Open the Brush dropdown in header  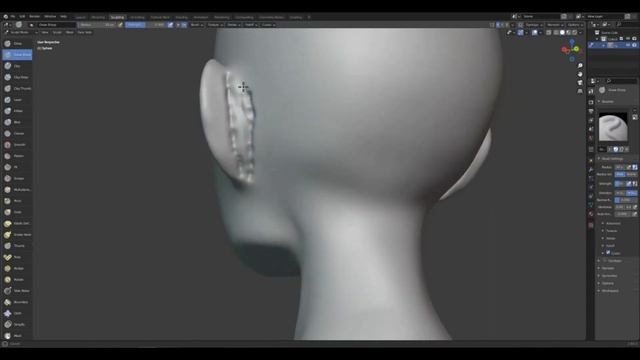(x=196, y=25)
